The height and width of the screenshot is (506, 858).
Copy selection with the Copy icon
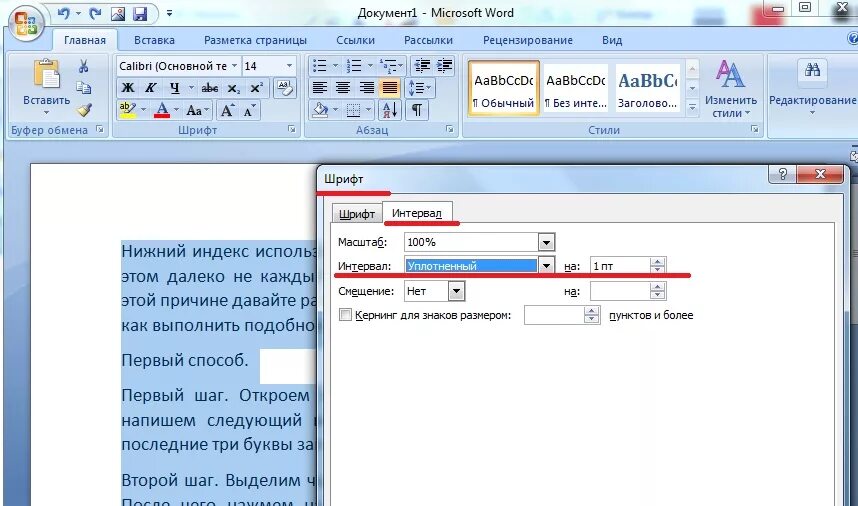click(x=83, y=88)
